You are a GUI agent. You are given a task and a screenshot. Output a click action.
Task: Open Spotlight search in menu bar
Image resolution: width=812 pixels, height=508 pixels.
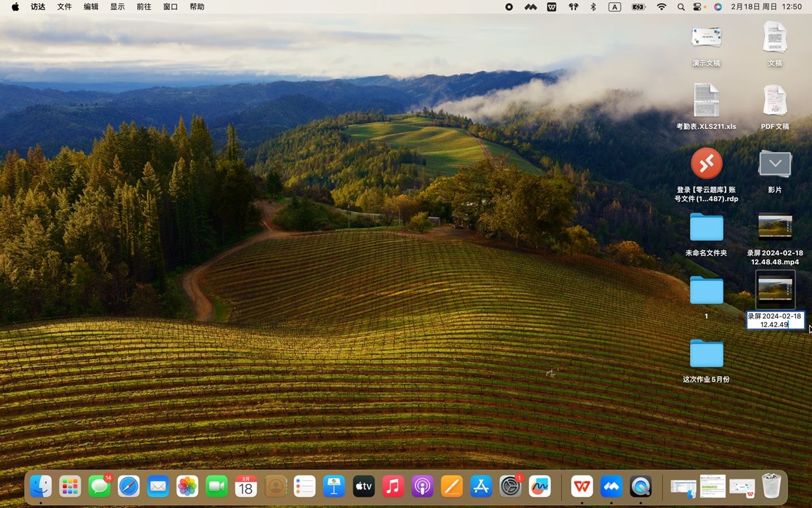coord(681,6)
